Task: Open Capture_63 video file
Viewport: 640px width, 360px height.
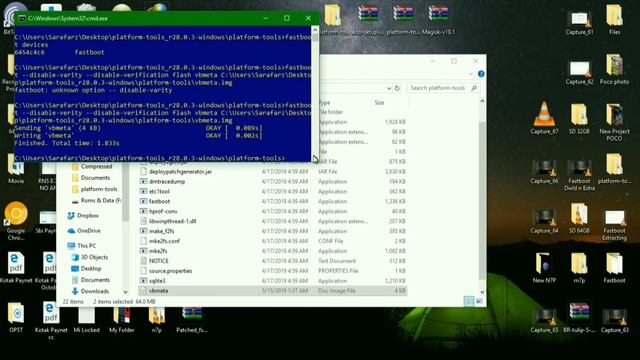Action: click(614, 321)
